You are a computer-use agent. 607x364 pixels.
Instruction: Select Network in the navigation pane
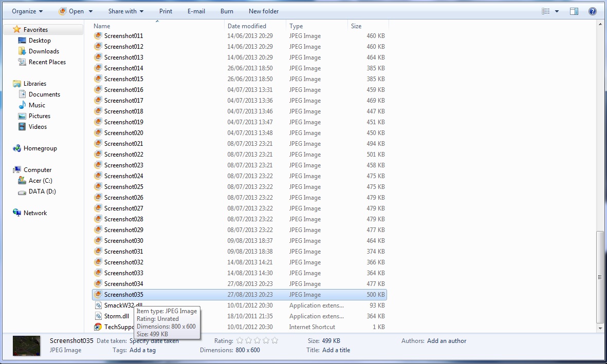click(x=35, y=213)
